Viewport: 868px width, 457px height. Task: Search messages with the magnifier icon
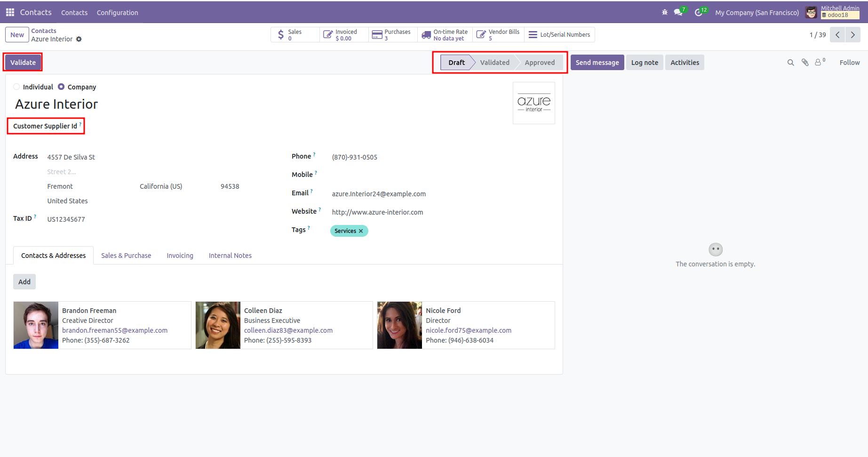[791, 63]
